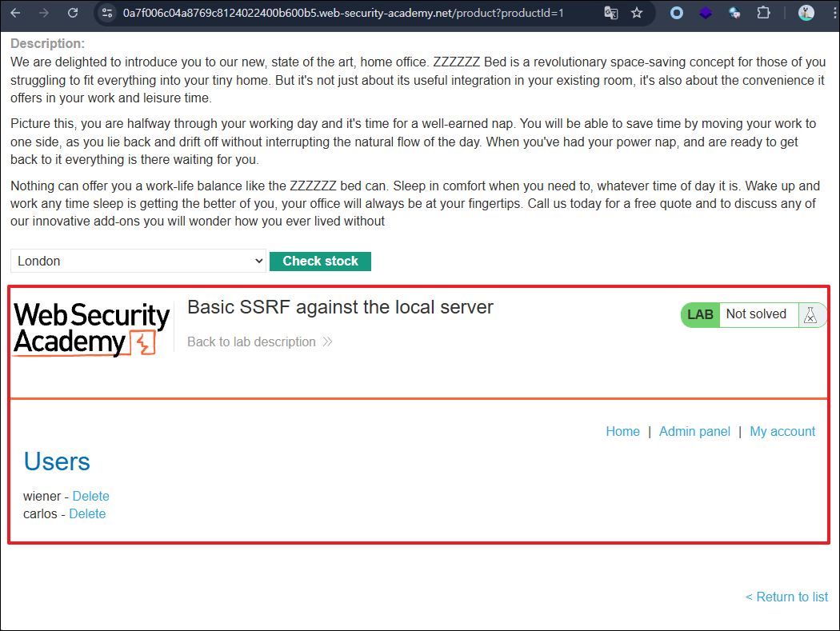Viewport: 840px width, 631px height.
Task: Bookmark this page with the star icon
Action: (637, 13)
